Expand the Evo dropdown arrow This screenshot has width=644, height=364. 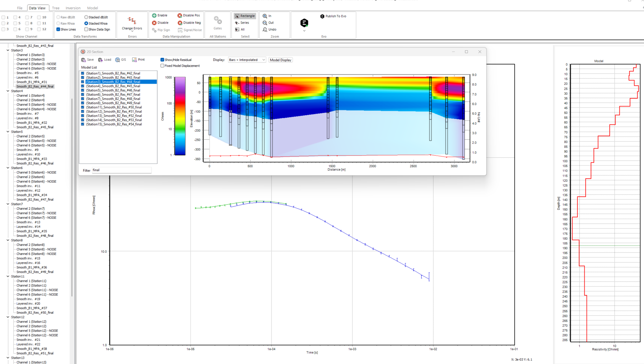pyautogui.click(x=304, y=31)
